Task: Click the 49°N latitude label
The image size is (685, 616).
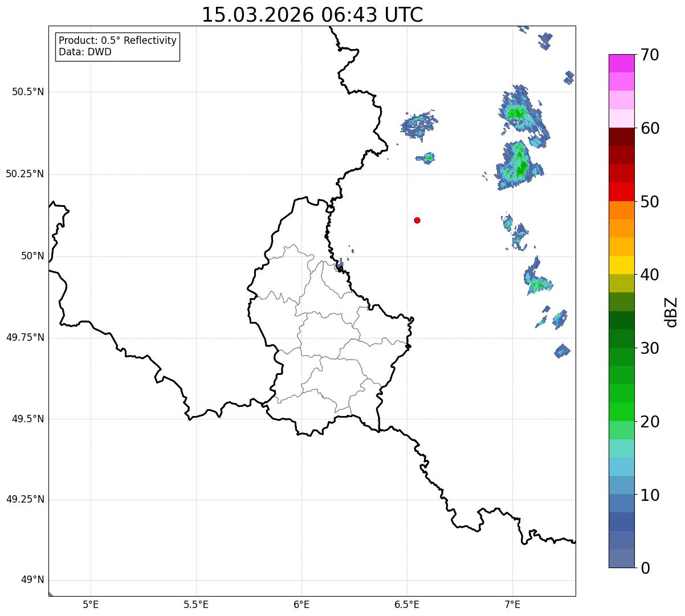Action: 32,580
